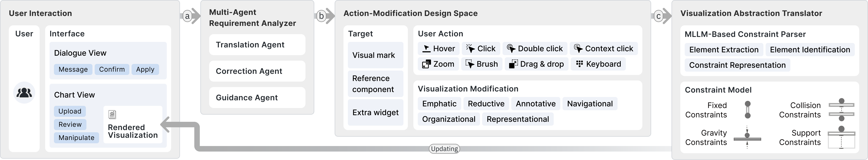Click the Drag & drop icon
The width and height of the screenshot is (868, 160).
513,64
